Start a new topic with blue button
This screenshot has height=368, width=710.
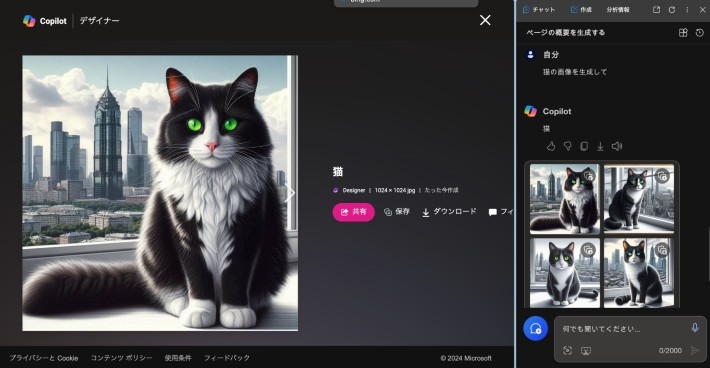tap(536, 329)
